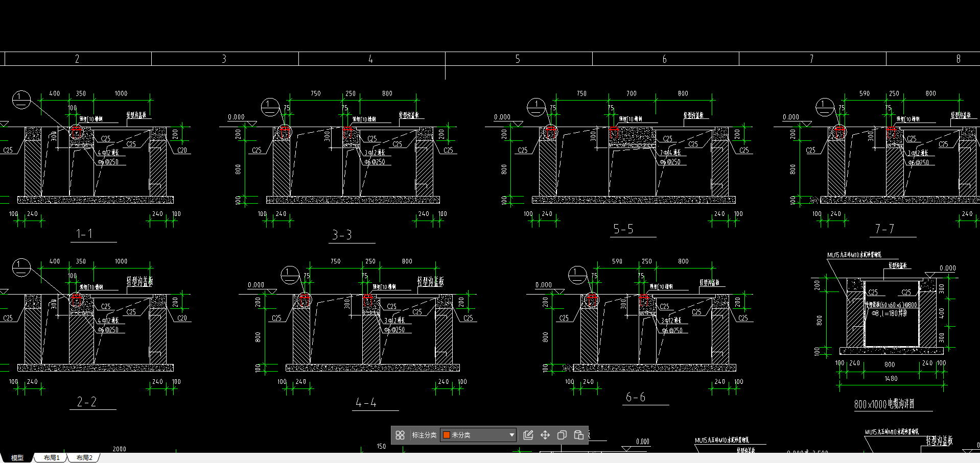Open the 布局2 layout tab
The width and height of the screenshot is (980, 463).
[84, 458]
